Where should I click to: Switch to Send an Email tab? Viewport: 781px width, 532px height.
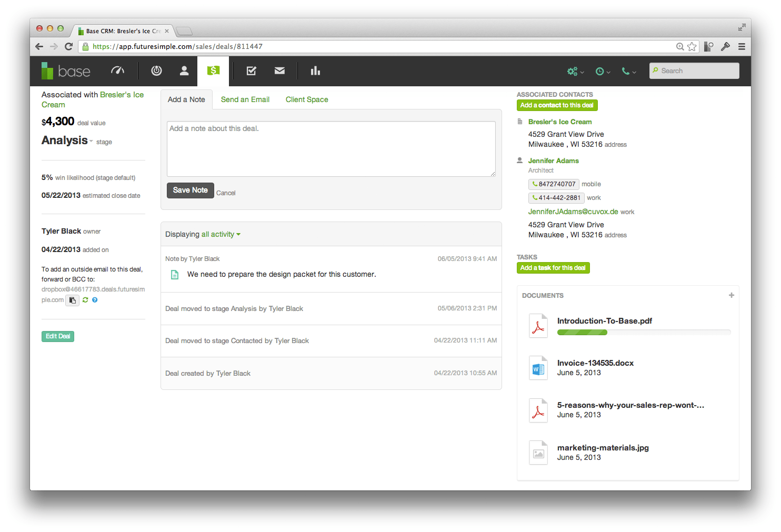[x=245, y=99]
